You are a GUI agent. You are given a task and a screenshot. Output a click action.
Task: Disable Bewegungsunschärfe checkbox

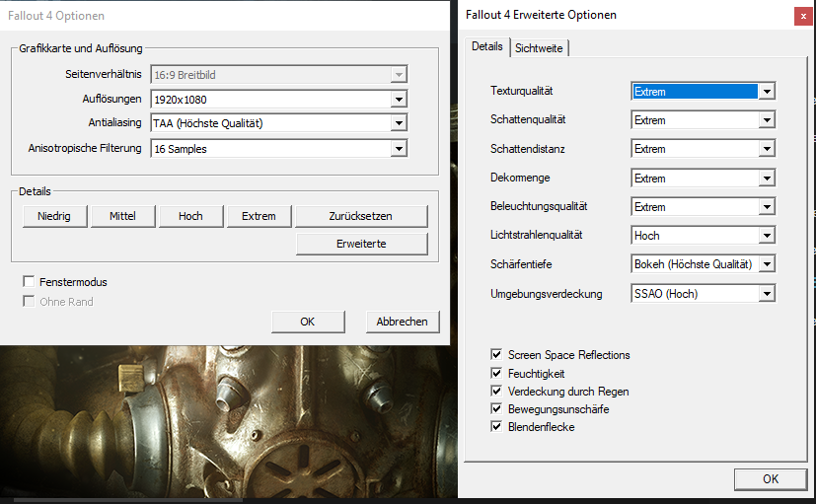(496, 408)
